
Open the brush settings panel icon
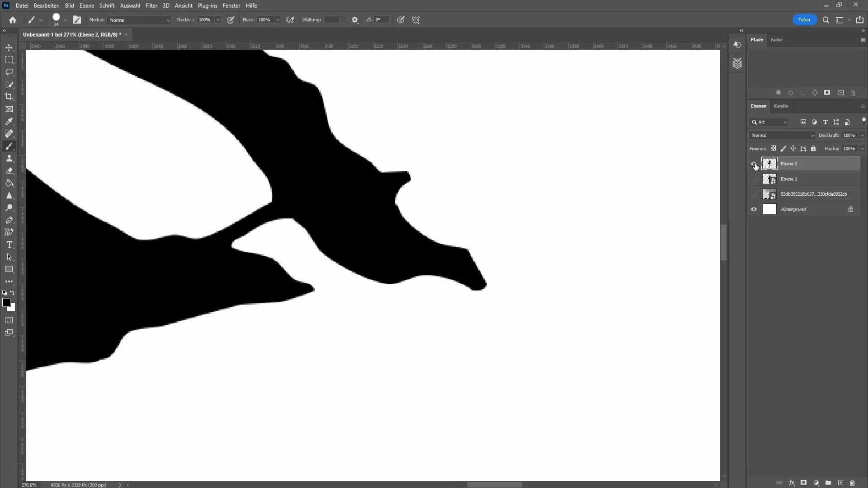click(77, 20)
